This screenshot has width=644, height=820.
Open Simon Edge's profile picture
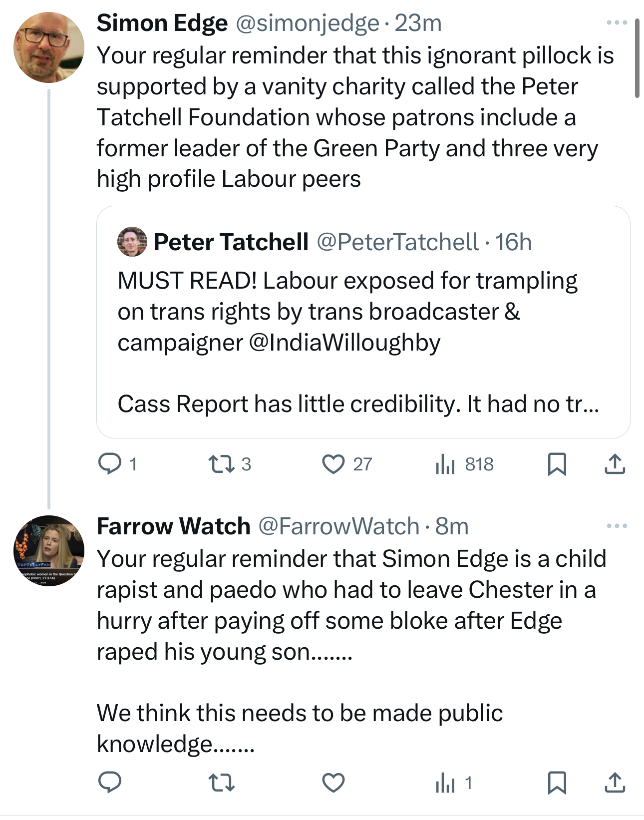48,47
